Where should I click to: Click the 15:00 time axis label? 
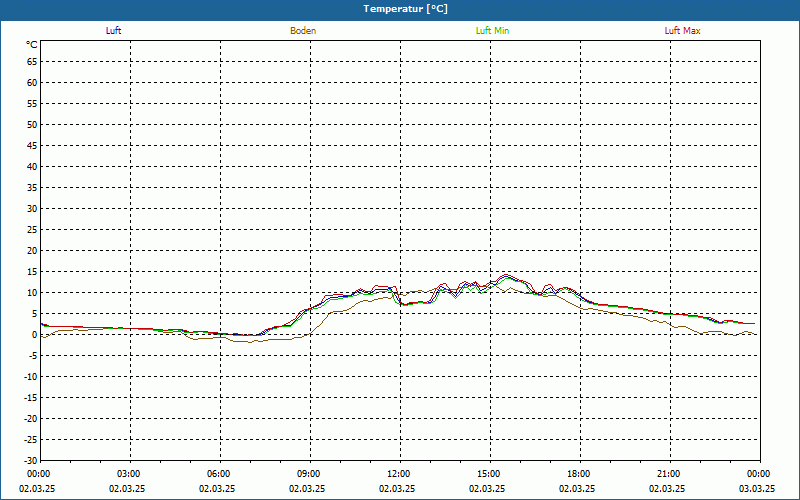point(489,474)
